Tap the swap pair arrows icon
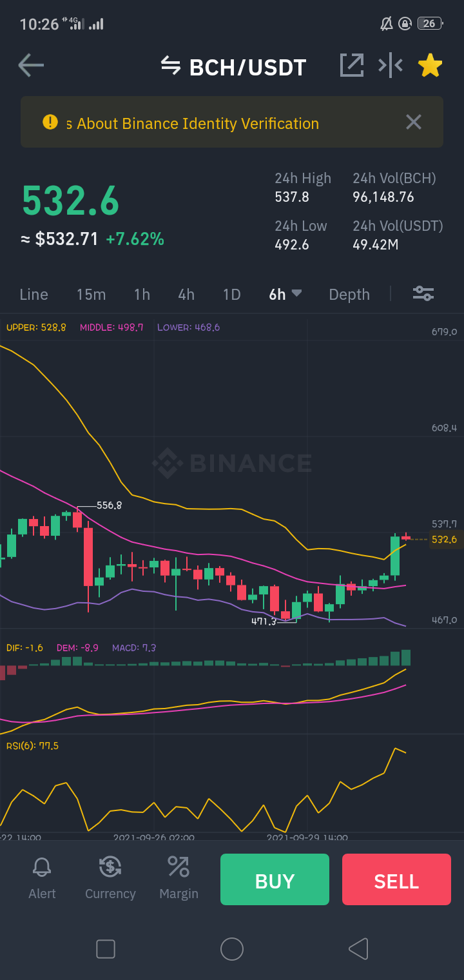 pyautogui.click(x=171, y=66)
